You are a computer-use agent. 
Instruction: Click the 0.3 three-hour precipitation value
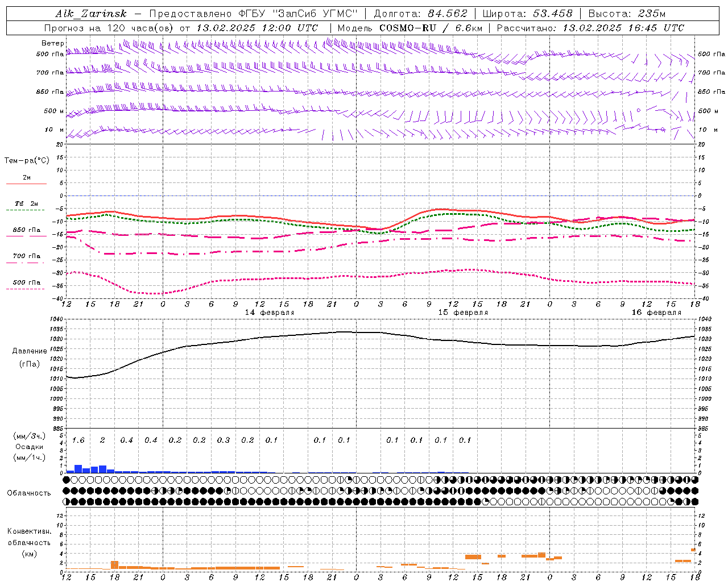tap(224, 440)
